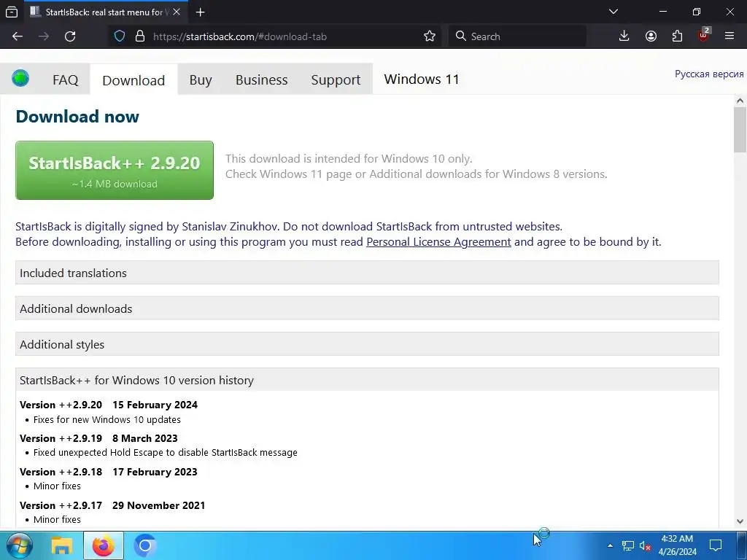
Task: Click Version ++2.9.19 entry text
Action: click(98, 438)
